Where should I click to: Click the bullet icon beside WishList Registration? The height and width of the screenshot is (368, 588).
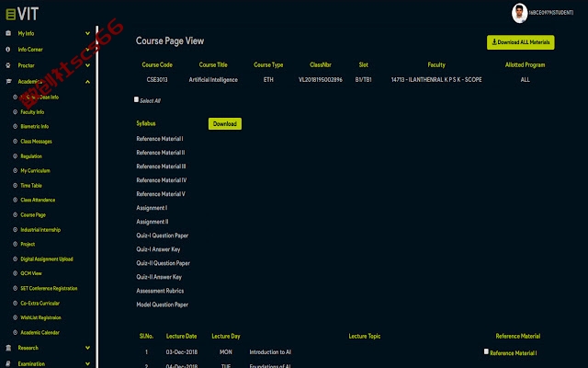(15, 317)
